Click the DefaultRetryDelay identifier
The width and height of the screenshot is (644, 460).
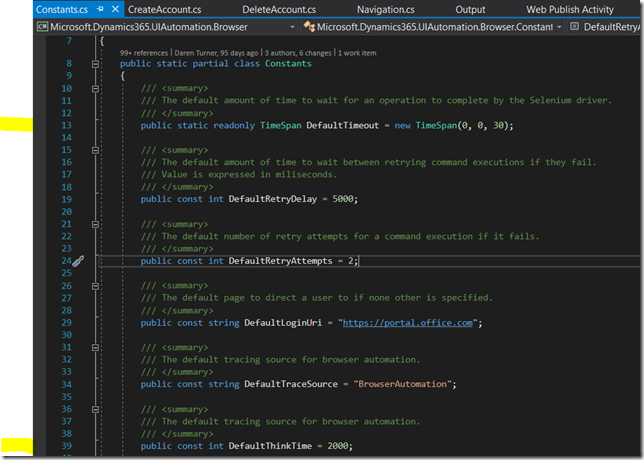click(x=273, y=199)
